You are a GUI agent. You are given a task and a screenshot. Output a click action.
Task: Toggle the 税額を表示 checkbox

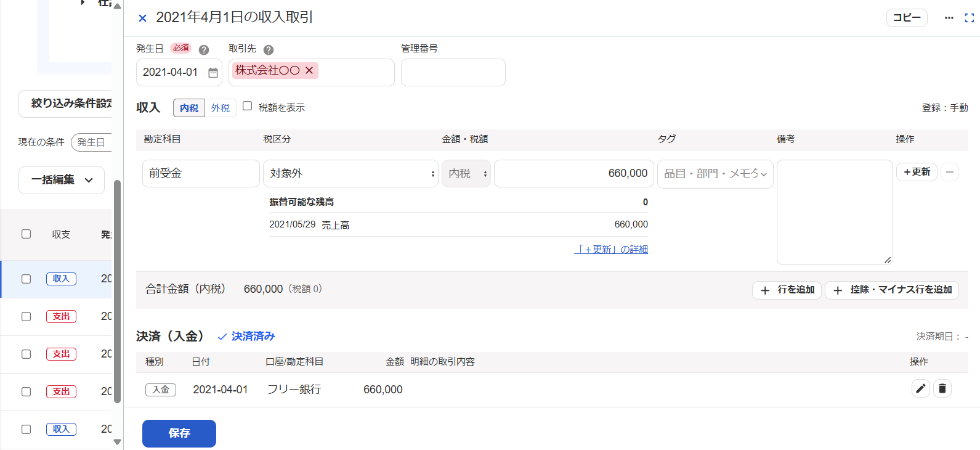pyautogui.click(x=248, y=106)
